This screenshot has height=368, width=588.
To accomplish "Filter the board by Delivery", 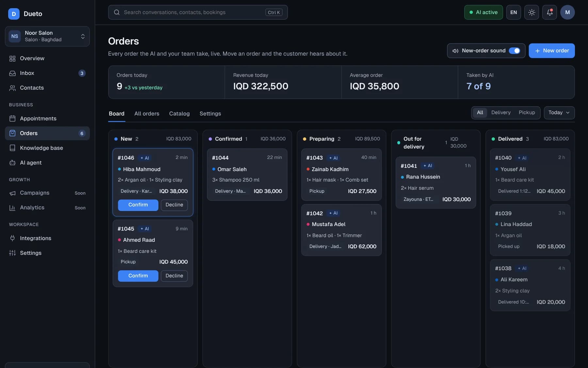I will click(x=501, y=113).
